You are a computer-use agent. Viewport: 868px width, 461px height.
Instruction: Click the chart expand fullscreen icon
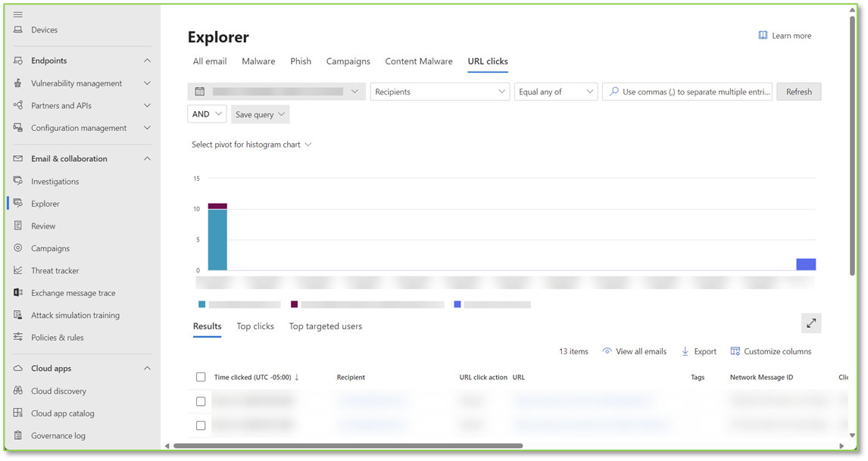point(810,322)
